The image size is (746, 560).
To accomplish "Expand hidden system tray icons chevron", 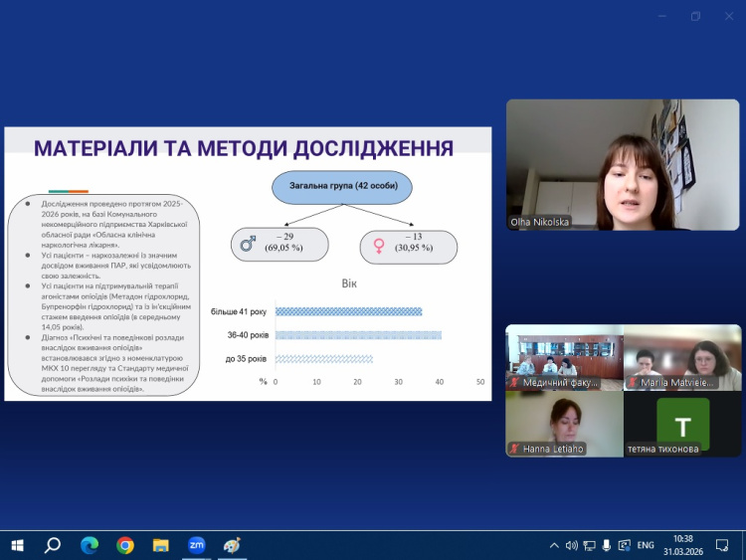I will (554, 545).
